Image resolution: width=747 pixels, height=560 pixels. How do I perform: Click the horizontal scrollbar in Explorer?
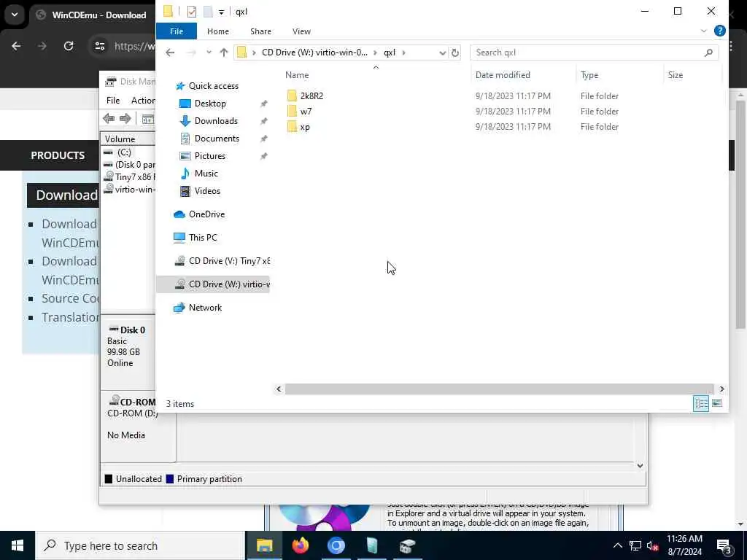[x=499, y=389]
